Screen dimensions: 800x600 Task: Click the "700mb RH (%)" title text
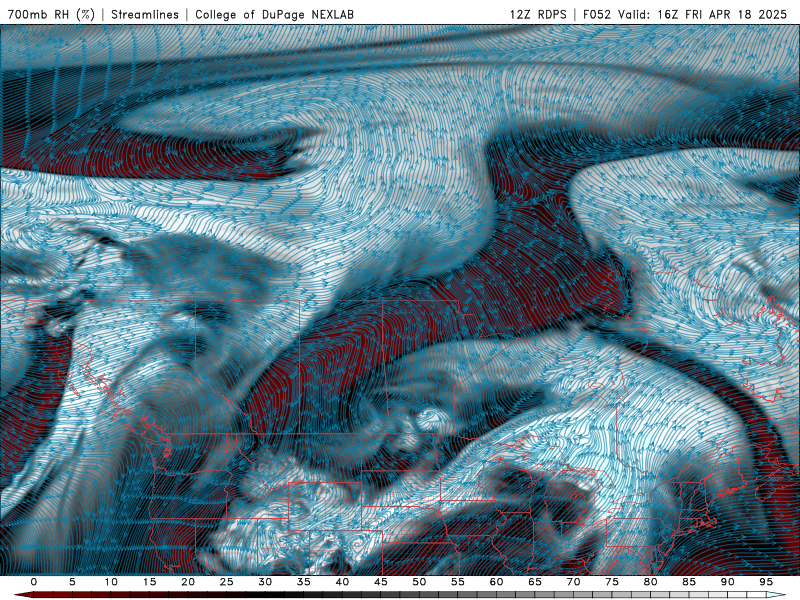(x=51, y=14)
